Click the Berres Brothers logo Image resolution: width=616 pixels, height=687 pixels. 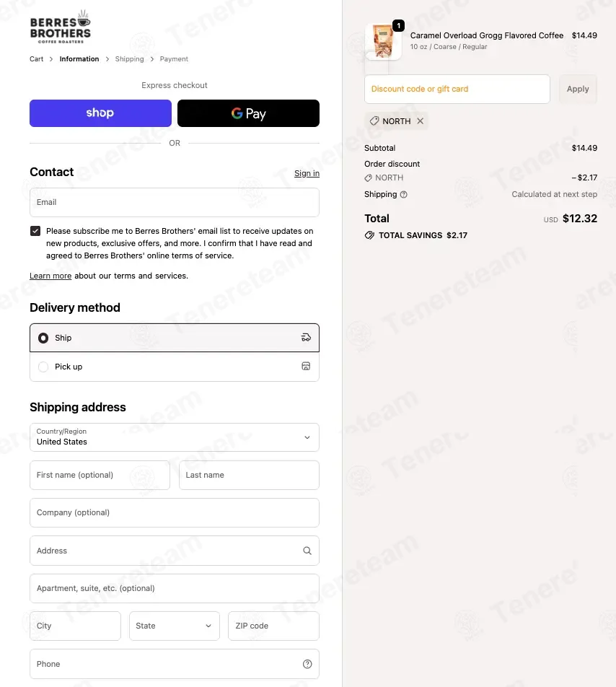(61, 27)
